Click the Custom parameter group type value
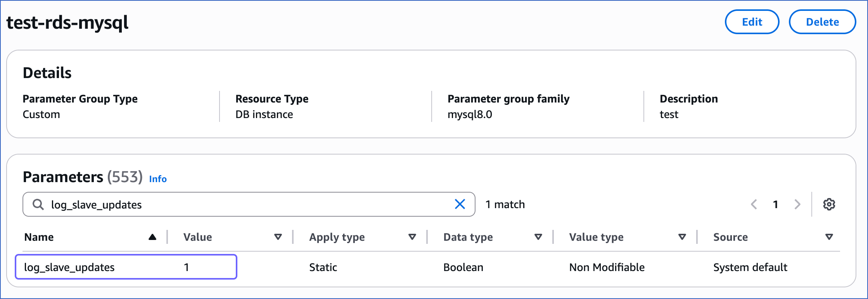Image resolution: width=868 pixels, height=299 pixels. pos(41,115)
